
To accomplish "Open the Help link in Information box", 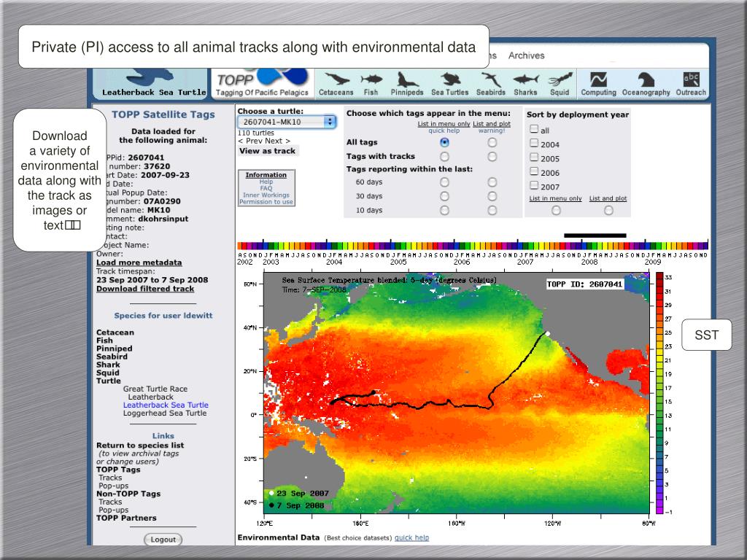I will pos(266,182).
